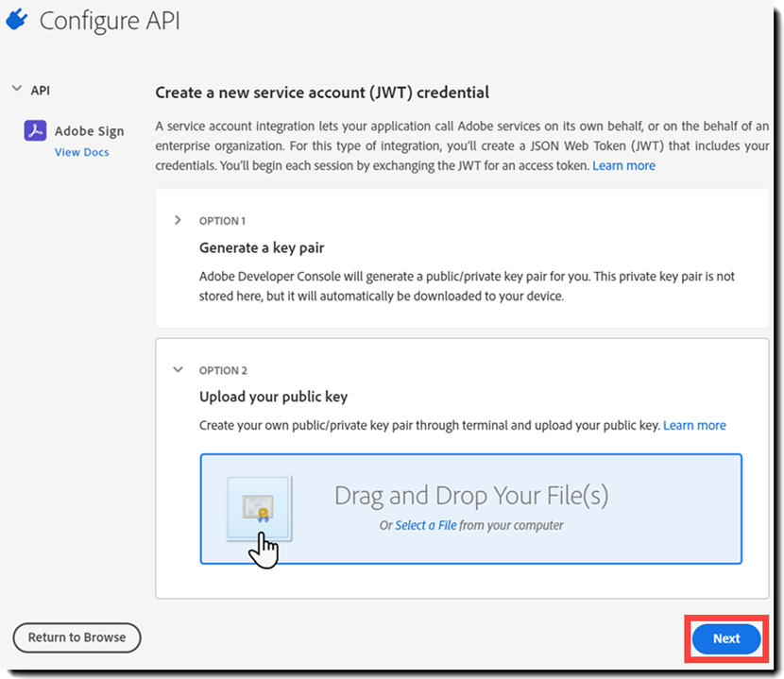Click Learn more link in description paragraph
784x679 pixels.
point(623,165)
